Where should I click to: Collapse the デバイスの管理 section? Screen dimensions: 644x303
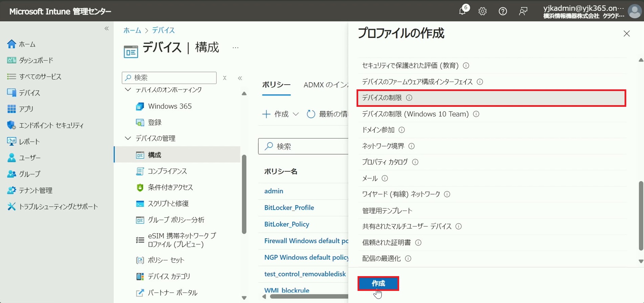pos(128,138)
